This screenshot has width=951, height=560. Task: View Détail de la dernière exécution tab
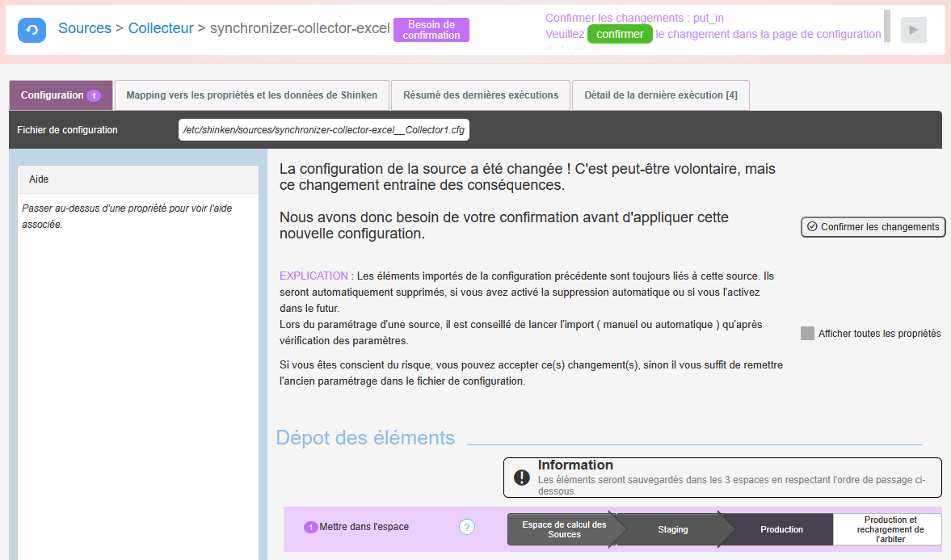point(660,95)
